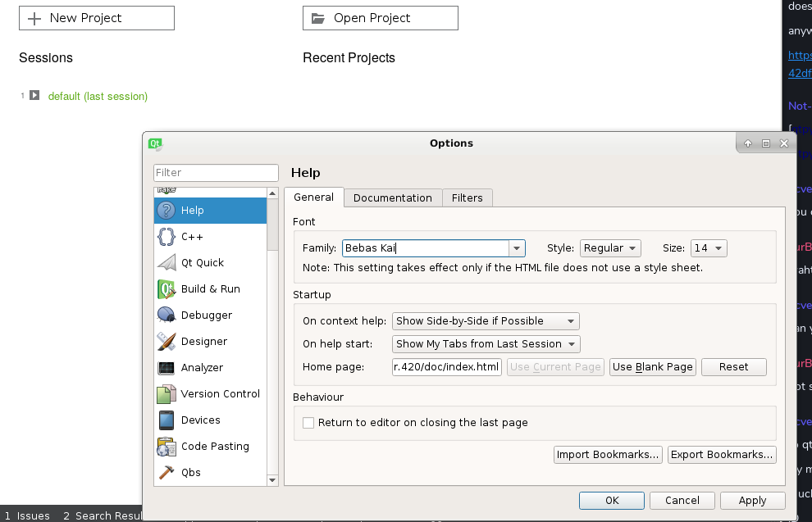Open the font Size dropdown
Image resolution: width=812 pixels, height=522 pixels.
point(709,248)
